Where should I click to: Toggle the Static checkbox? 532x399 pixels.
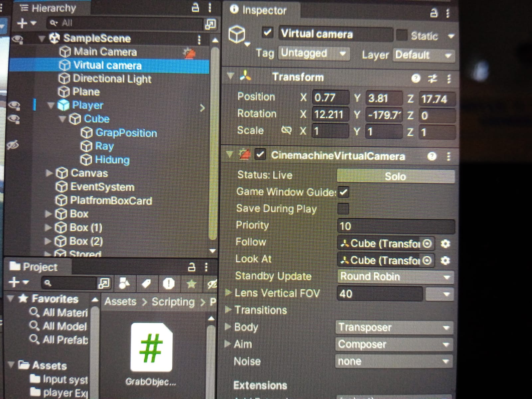(401, 35)
